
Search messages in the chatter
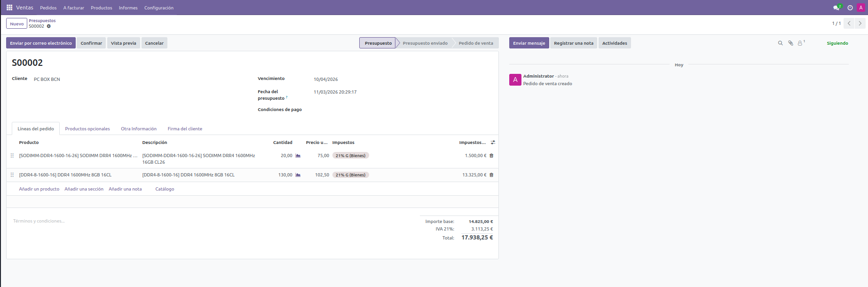coord(780,43)
